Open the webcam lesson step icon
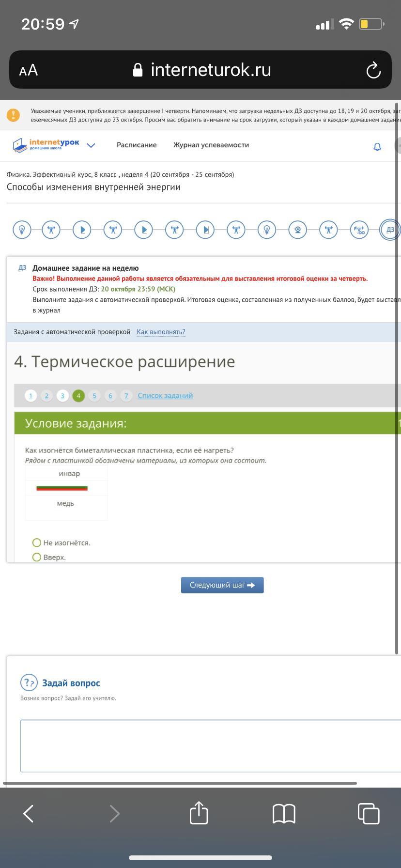 point(297,230)
